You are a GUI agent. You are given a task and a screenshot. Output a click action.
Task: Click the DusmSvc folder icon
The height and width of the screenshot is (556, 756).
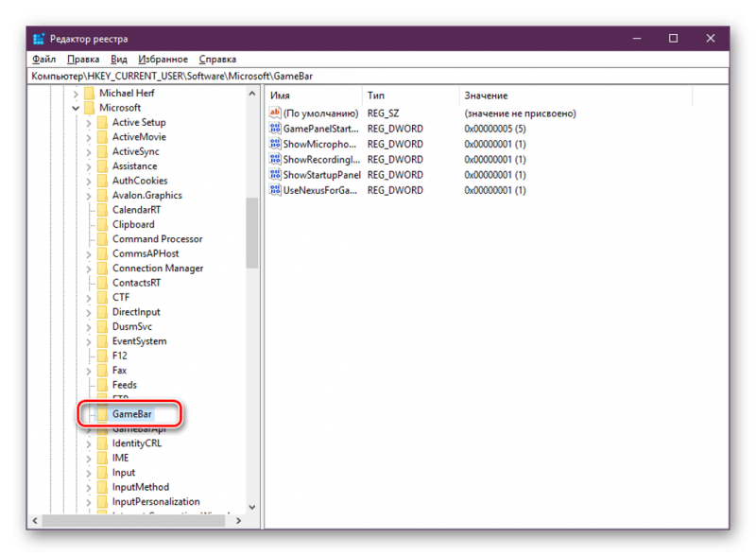pyautogui.click(x=102, y=327)
